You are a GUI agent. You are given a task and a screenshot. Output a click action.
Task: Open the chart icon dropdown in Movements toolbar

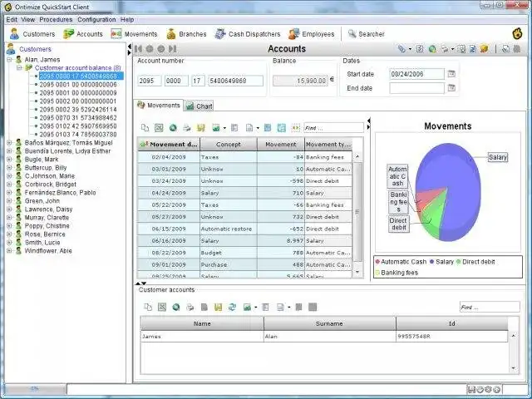point(224,128)
